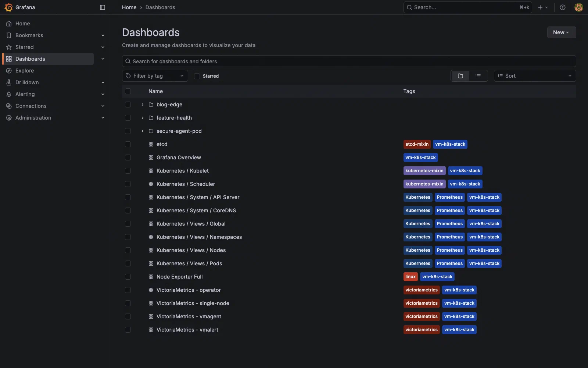Viewport: 588px width, 368px height.
Task: Open Explore in sidebar
Action: pyautogui.click(x=25, y=71)
